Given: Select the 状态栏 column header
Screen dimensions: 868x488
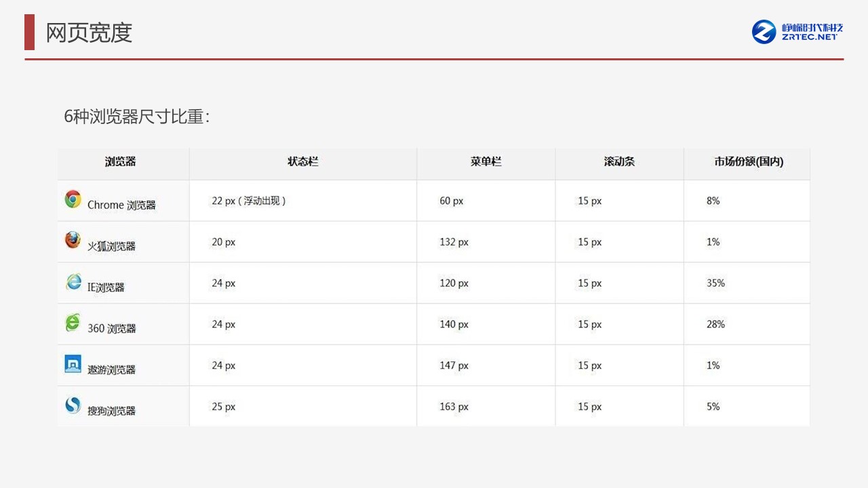Looking at the screenshot, I should [302, 162].
